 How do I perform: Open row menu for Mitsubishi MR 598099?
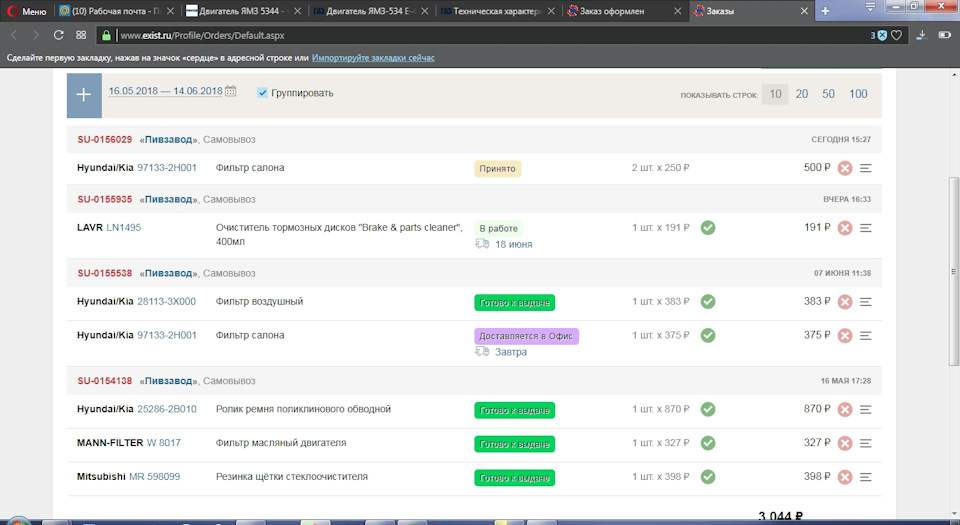(x=865, y=477)
